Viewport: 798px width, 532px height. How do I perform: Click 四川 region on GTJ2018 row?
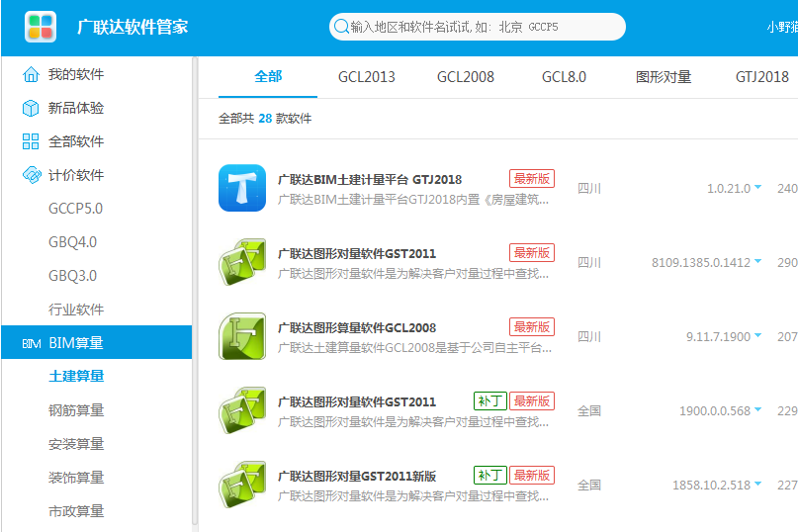tap(589, 188)
